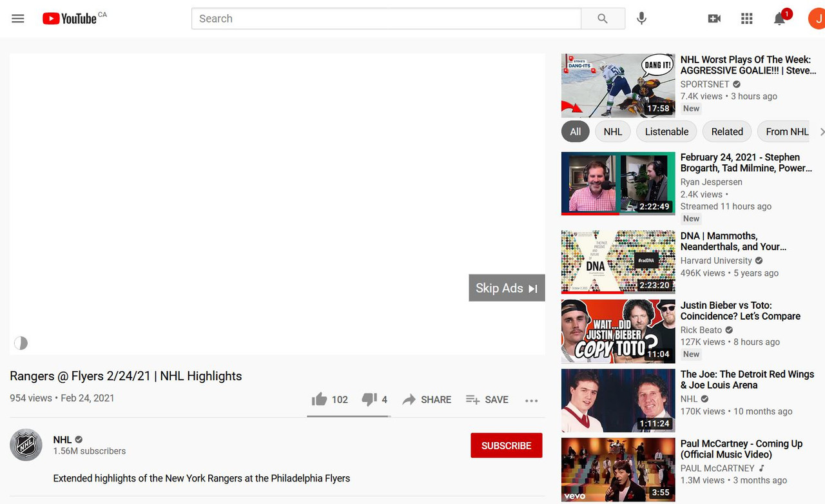Screen dimensions: 825x504
Task: Subscribe to the NHL channel
Action: click(x=507, y=445)
